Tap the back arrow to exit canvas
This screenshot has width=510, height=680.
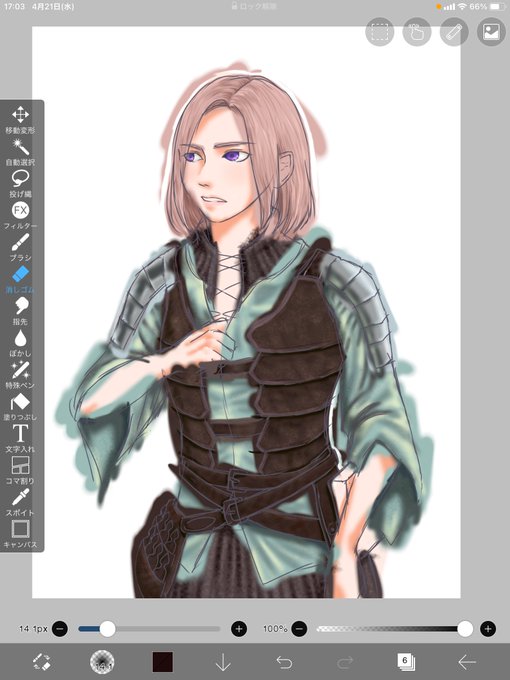[x=467, y=662]
